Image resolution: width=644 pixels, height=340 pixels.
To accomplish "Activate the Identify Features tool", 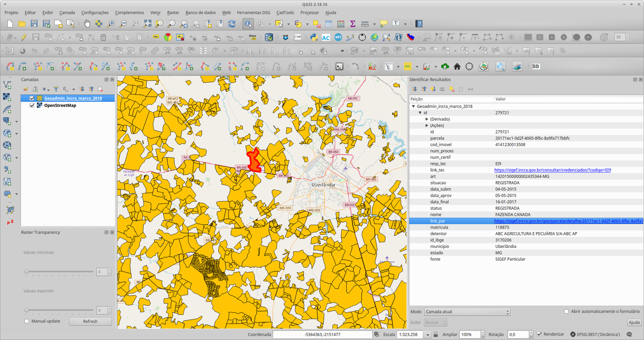I will point(247,24).
